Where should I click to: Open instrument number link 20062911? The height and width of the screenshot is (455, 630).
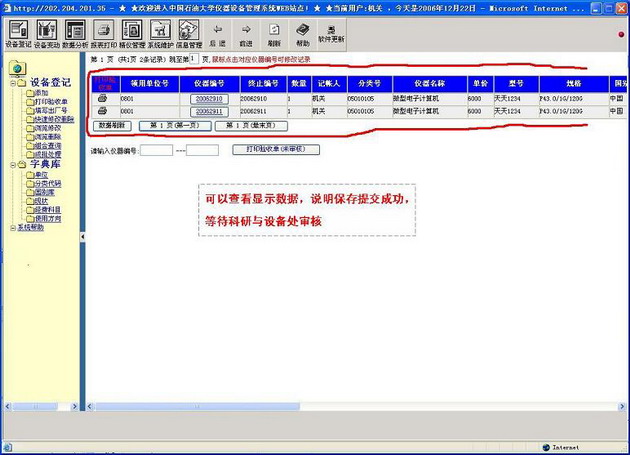point(210,112)
